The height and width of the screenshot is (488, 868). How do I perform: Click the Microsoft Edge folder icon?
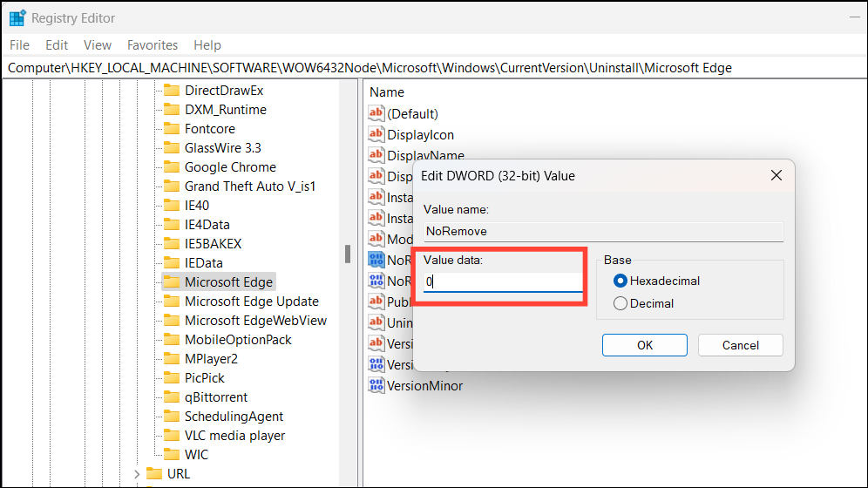172,282
